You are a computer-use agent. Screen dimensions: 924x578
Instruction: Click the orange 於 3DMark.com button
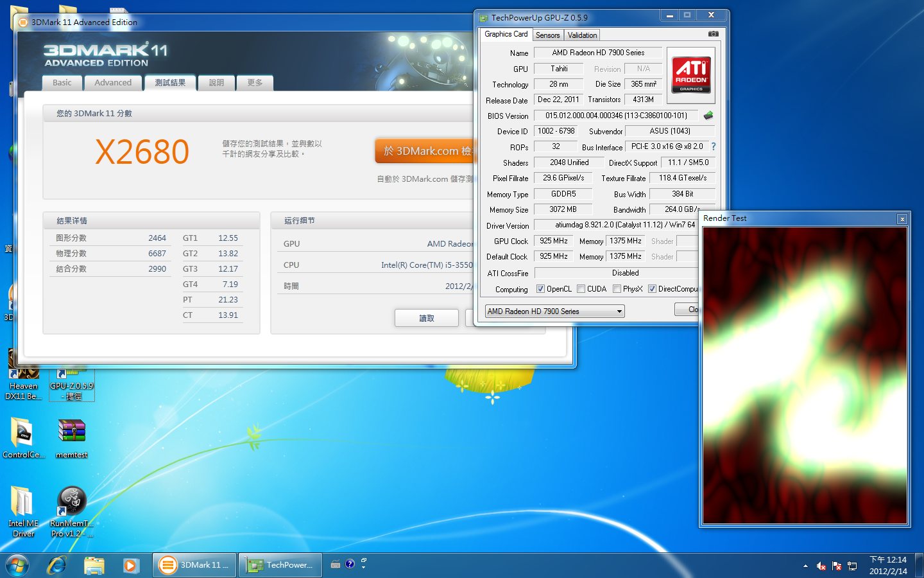[425, 151]
